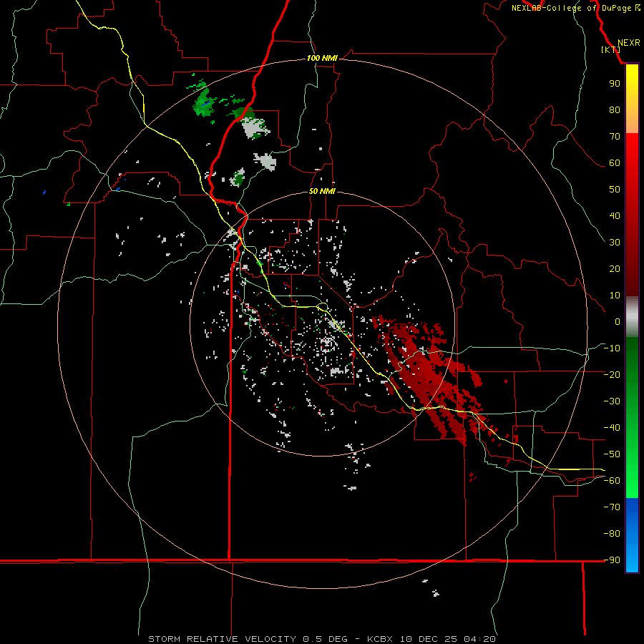This screenshot has height=644, width=644.
Task: Select the -90 scale value
Action: coord(612,560)
